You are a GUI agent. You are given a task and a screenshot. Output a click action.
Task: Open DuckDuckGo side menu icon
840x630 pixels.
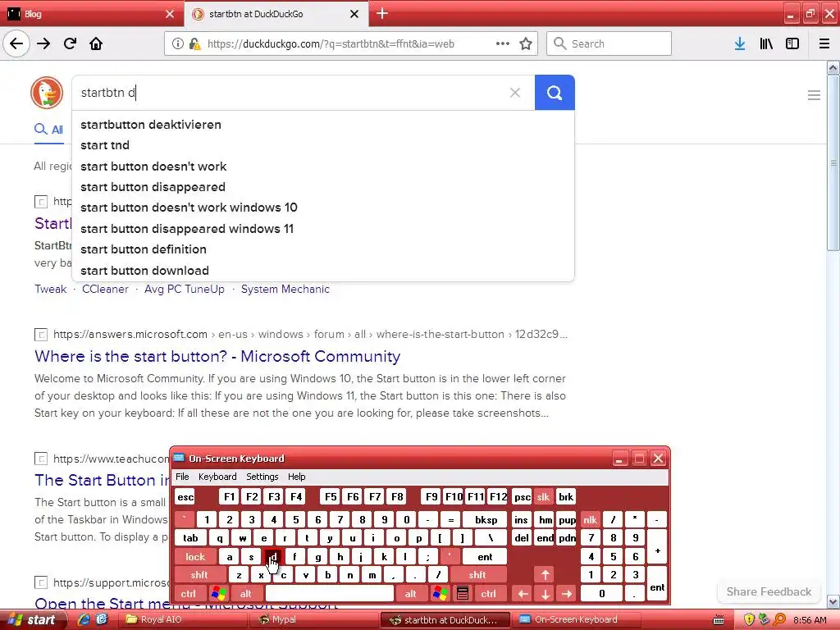[814, 95]
